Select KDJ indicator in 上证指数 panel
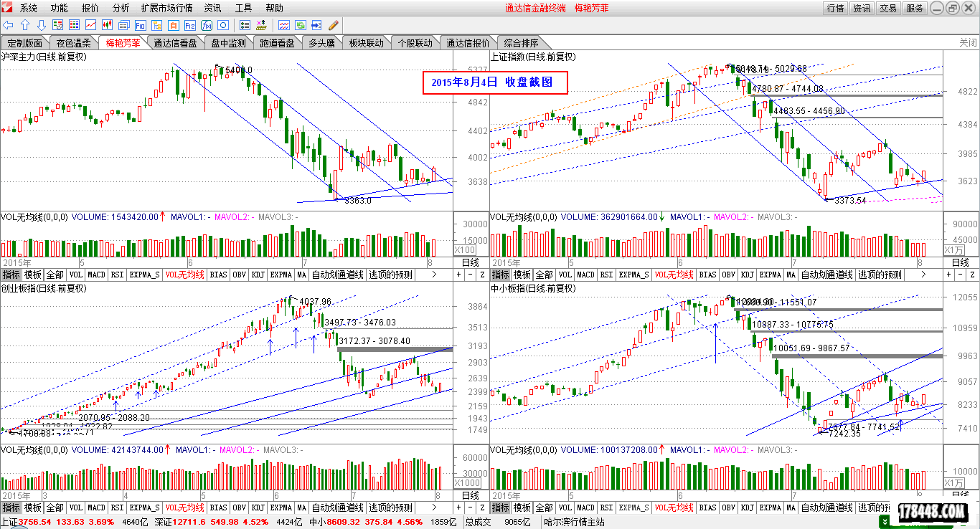The height and width of the screenshot is (529, 980). tap(747, 275)
